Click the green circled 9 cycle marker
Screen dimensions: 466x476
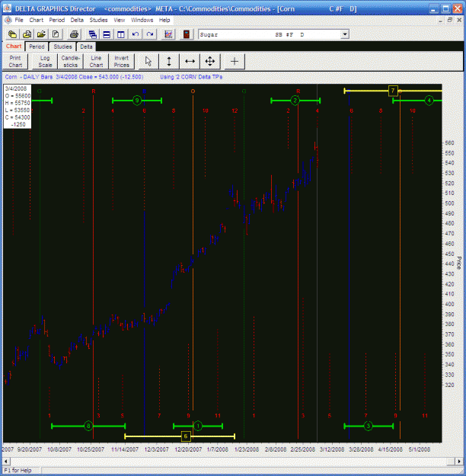[137, 101]
